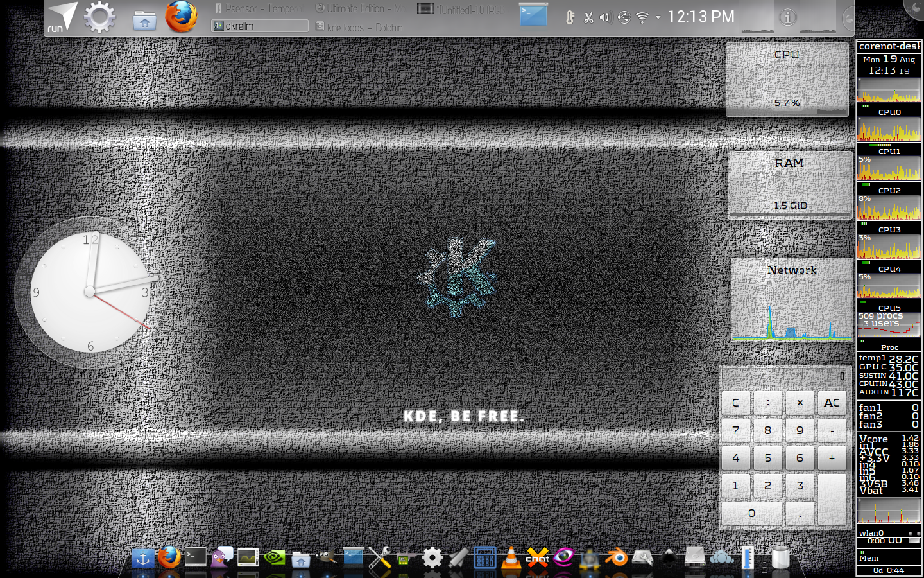Open clipboard scissors tray icon
The height and width of the screenshot is (578, 924).
[x=588, y=17]
